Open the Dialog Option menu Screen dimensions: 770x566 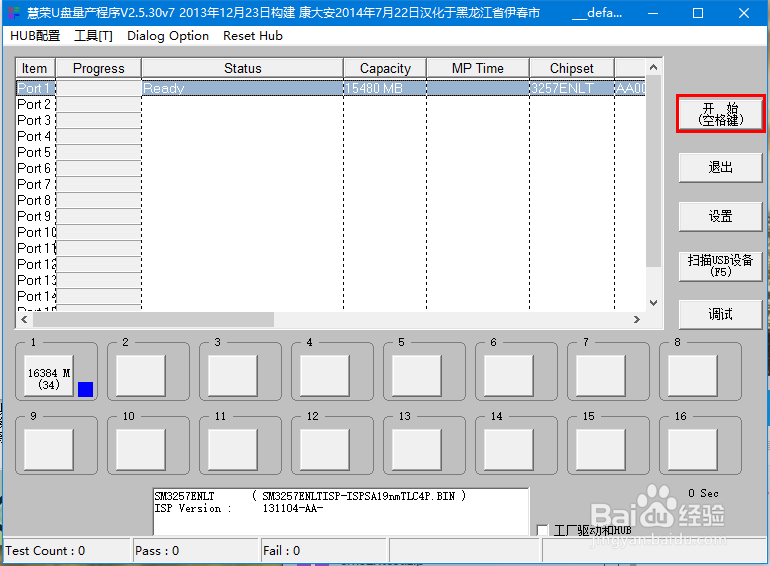click(x=168, y=36)
